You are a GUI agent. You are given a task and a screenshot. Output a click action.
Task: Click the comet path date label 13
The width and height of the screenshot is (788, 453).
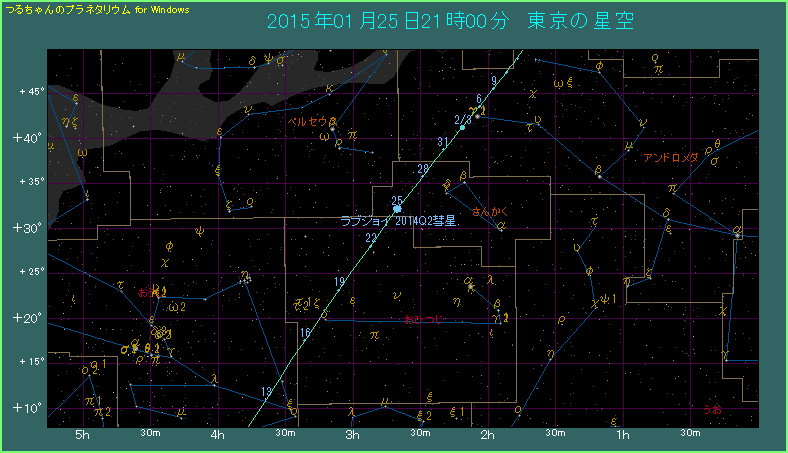(x=266, y=391)
